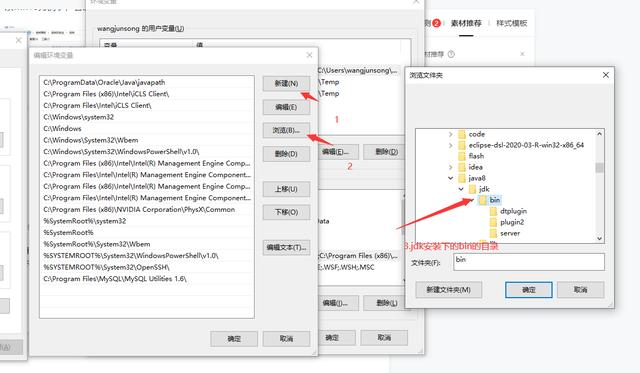This screenshot has width=640, height=373.
Task: Select C:\Windows\System32\Wbem entry
Action: click(147, 140)
